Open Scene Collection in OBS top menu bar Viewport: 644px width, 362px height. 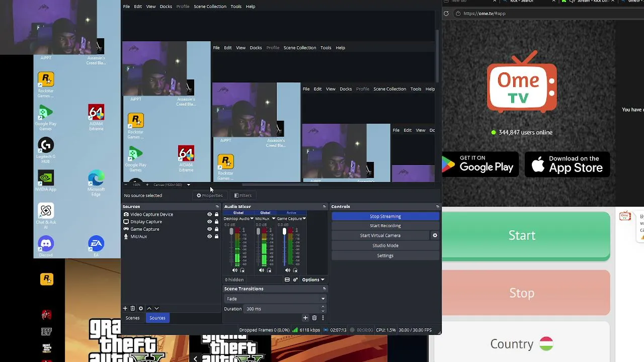click(x=210, y=7)
